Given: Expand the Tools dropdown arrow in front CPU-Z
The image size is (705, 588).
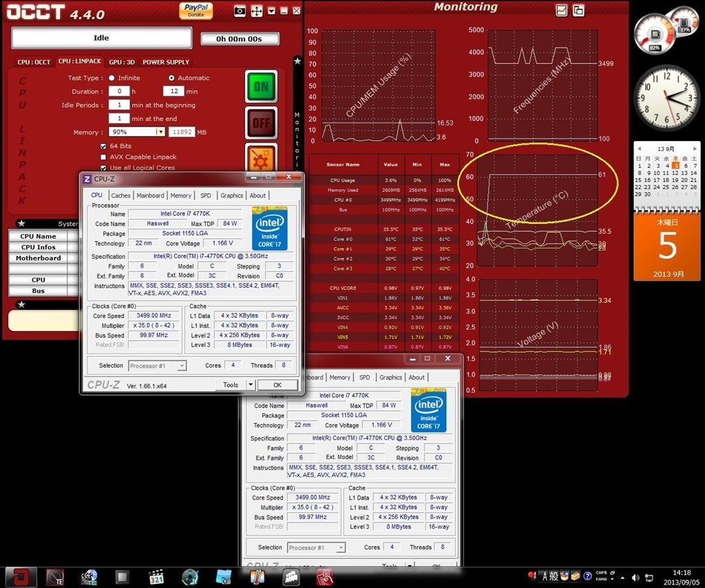Looking at the screenshot, I should [251, 385].
